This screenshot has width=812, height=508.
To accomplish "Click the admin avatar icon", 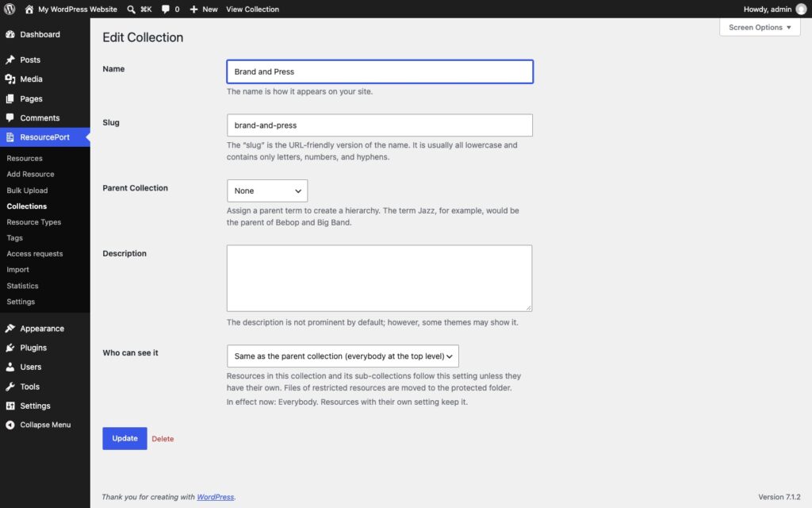I will (801, 10).
